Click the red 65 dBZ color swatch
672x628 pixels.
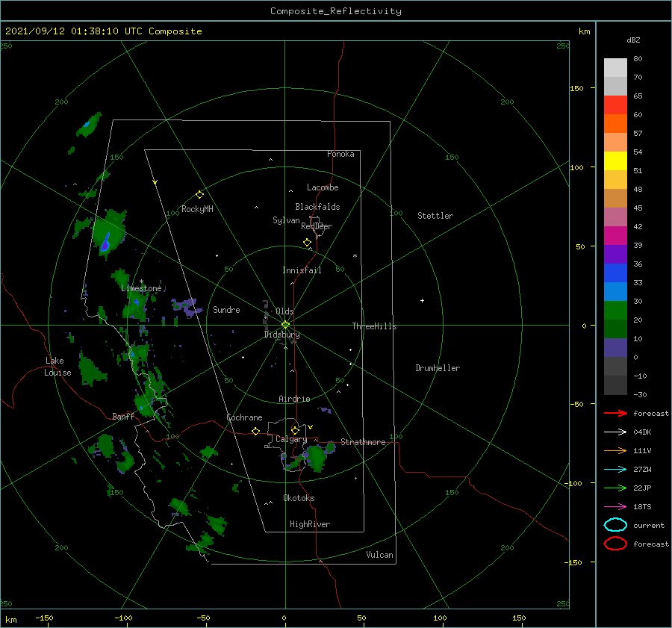[x=615, y=105]
